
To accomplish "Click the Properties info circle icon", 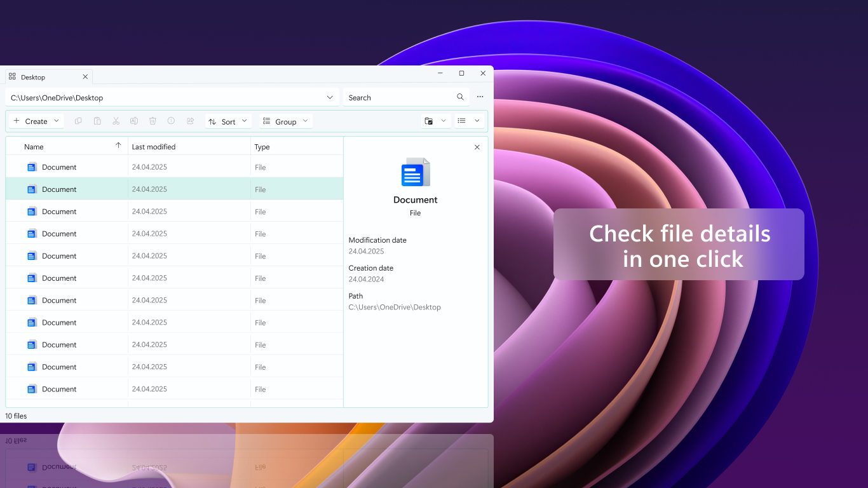I will [171, 121].
